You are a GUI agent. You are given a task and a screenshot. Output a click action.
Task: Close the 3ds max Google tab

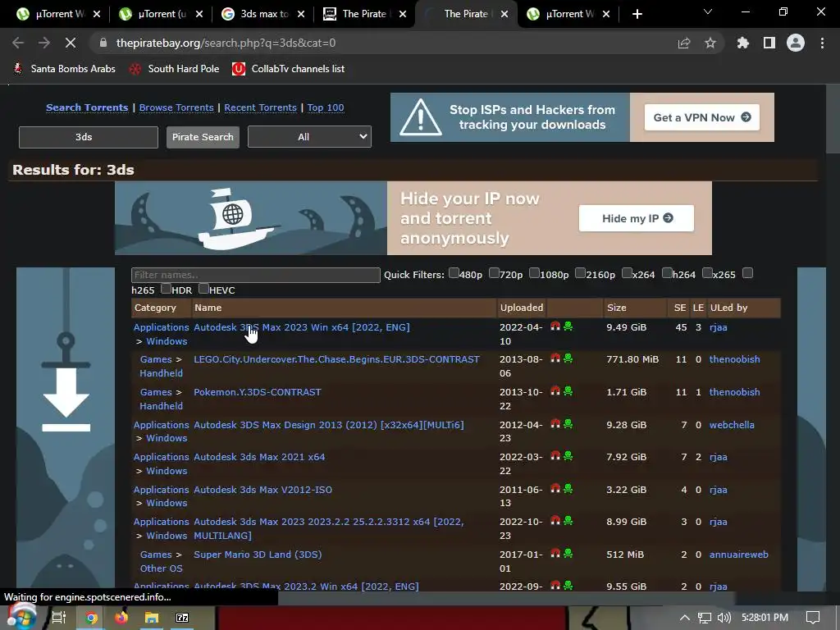(x=301, y=14)
